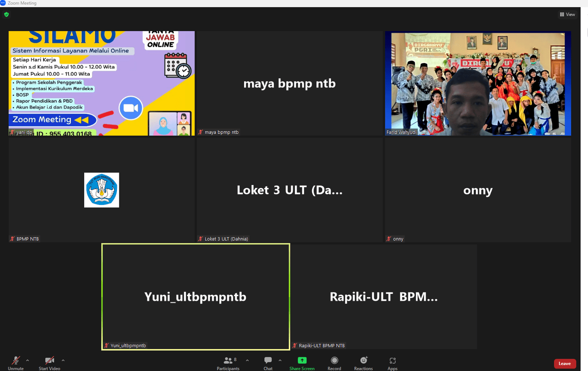
Task: Click the Zoom icon in title bar
Action: click(x=3, y=3)
